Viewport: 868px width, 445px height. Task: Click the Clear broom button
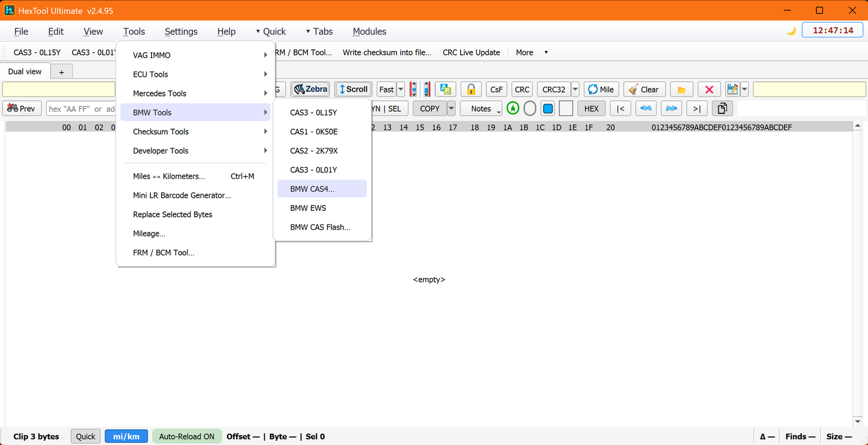pos(644,89)
